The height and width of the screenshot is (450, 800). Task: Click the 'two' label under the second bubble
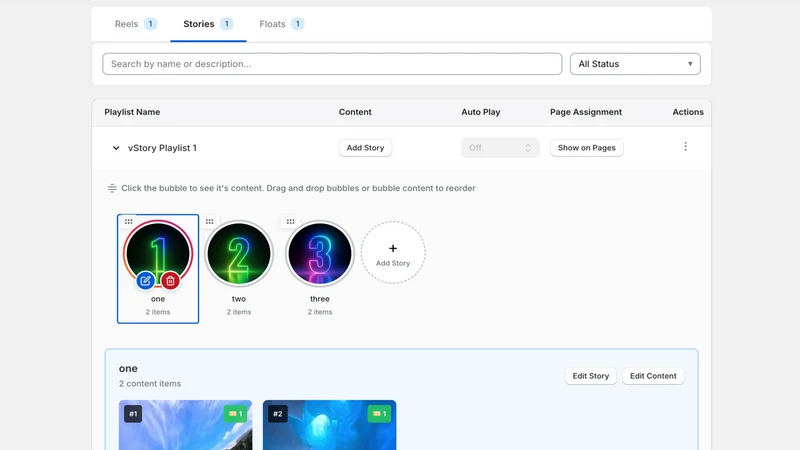[239, 299]
